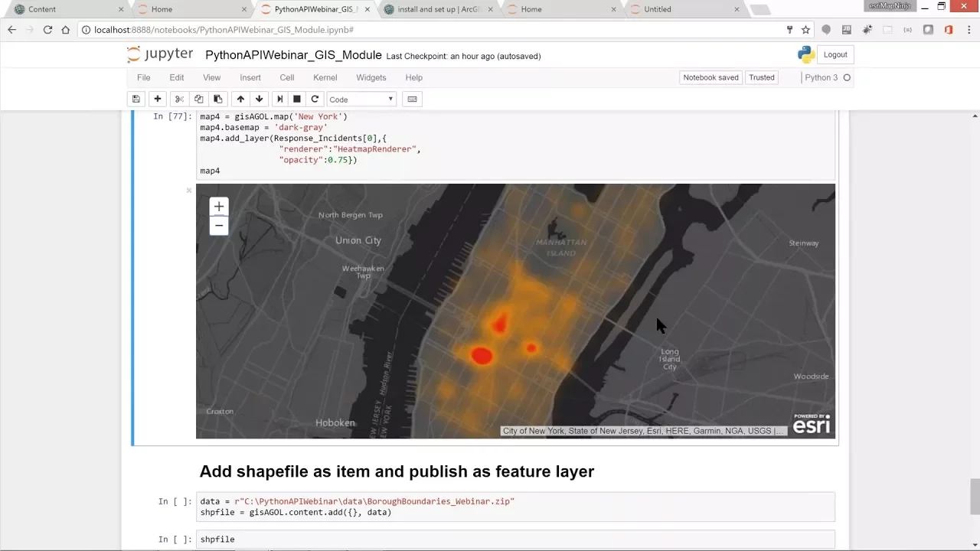Open the cell type Code dropdown
Image resolution: width=980 pixels, height=551 pixels.
pyautogui.click(x=361, y=99)
